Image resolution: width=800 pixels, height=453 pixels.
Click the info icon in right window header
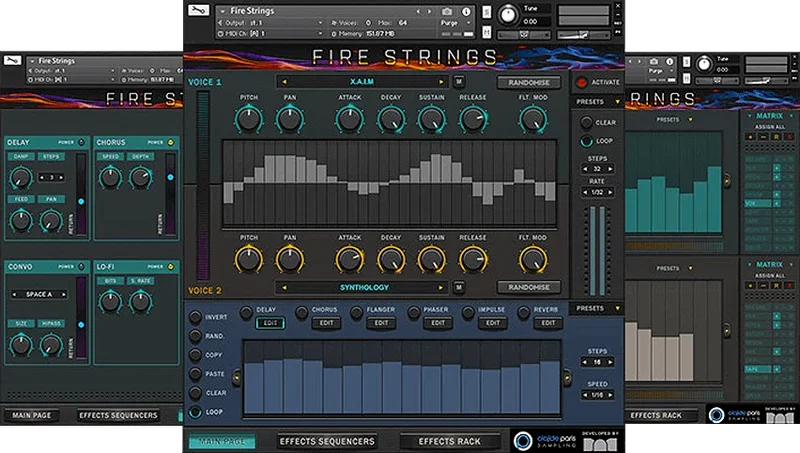(669, 62)
